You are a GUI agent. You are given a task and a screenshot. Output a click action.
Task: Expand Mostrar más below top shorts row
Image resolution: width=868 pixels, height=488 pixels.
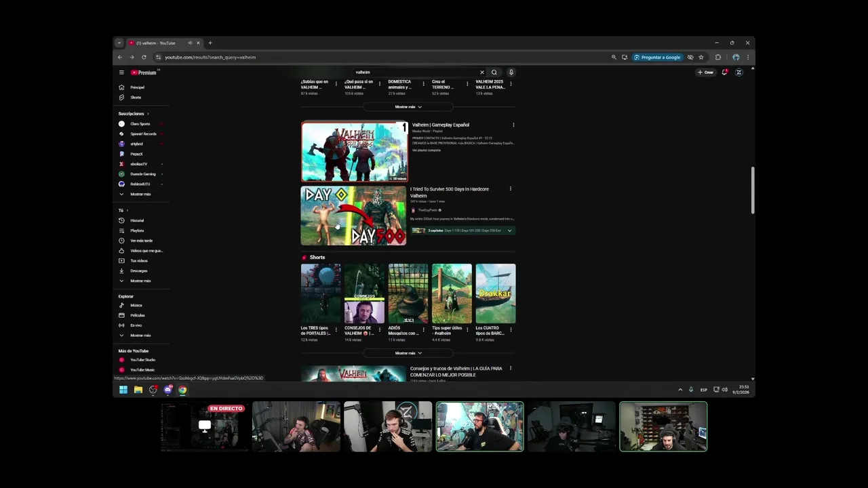pyautogui.click(x=408, y=107)
